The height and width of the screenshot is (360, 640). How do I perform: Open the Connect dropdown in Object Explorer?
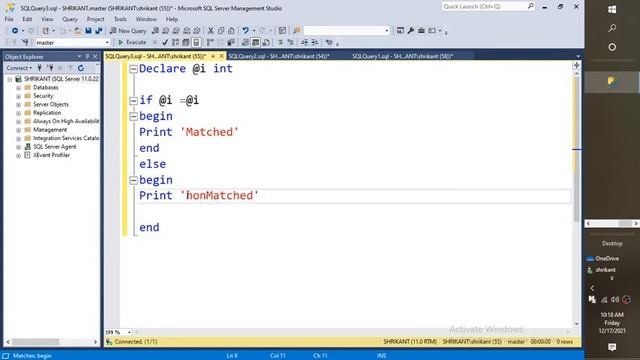[x=19, y=68]
